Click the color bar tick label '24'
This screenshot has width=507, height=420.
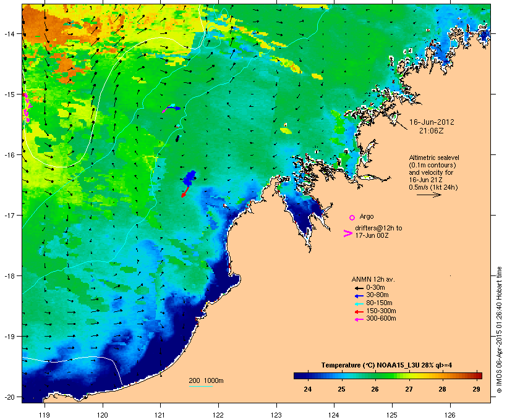click(x=308, y=389)
